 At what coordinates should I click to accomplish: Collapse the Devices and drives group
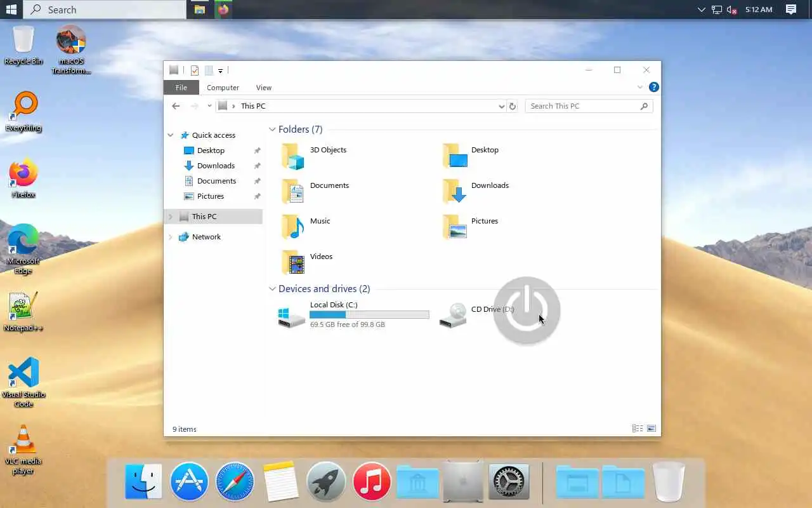[272, 289]
